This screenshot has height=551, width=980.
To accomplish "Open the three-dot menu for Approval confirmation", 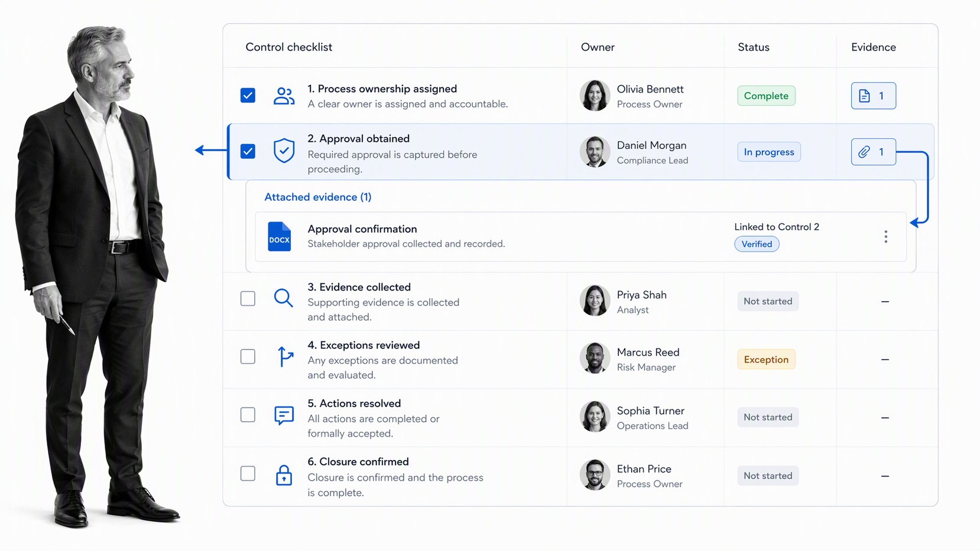I will pos(885,237).
